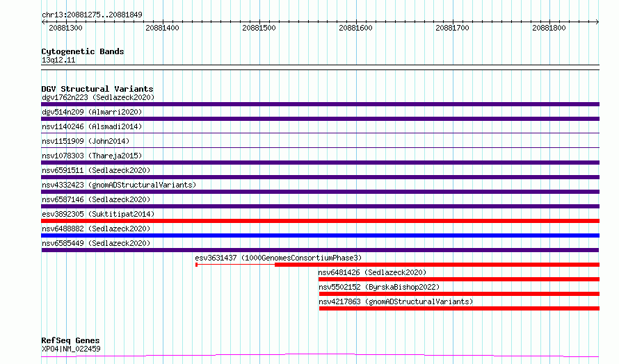Open nsv6481426 (Sedlazeck2020) variant

[372, 272]
